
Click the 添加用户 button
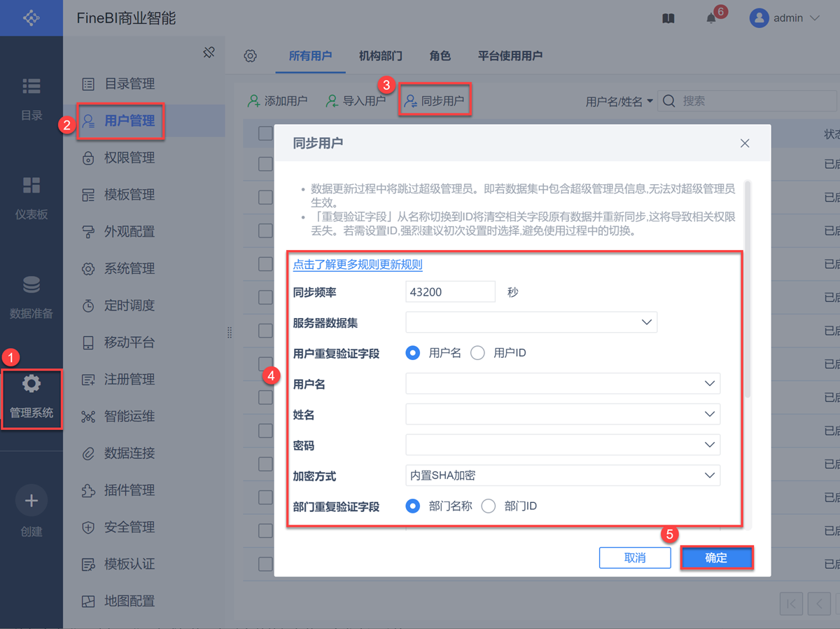[x=277, y=101]
